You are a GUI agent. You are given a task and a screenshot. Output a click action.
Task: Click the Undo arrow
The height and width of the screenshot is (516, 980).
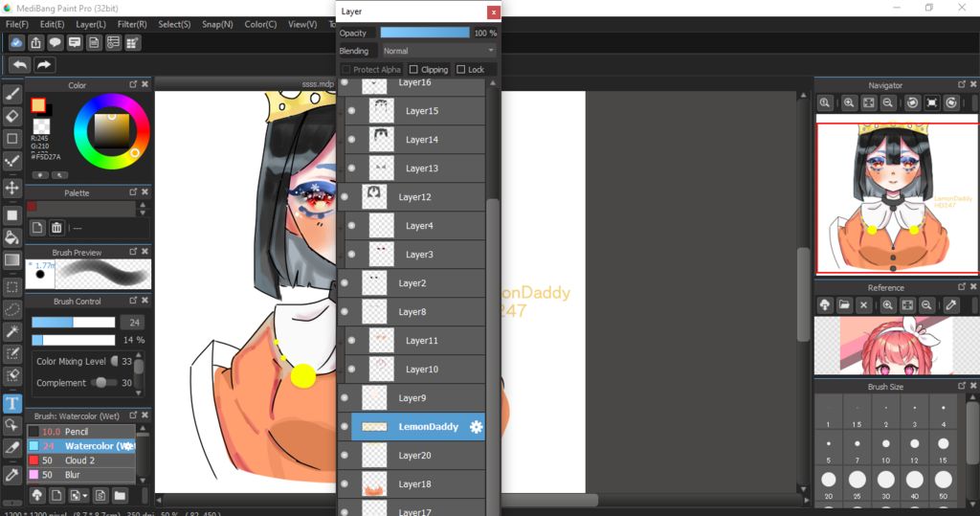pos(20,64)
